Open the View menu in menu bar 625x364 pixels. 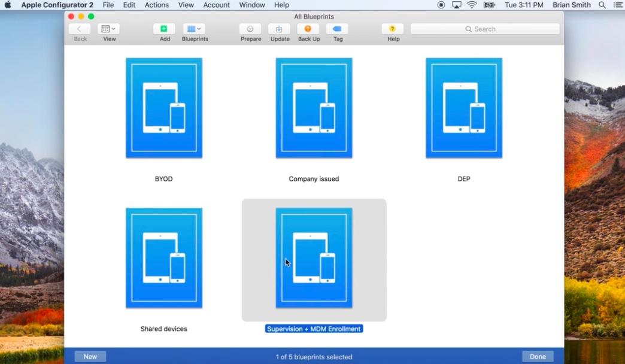(x=186, y=5)
